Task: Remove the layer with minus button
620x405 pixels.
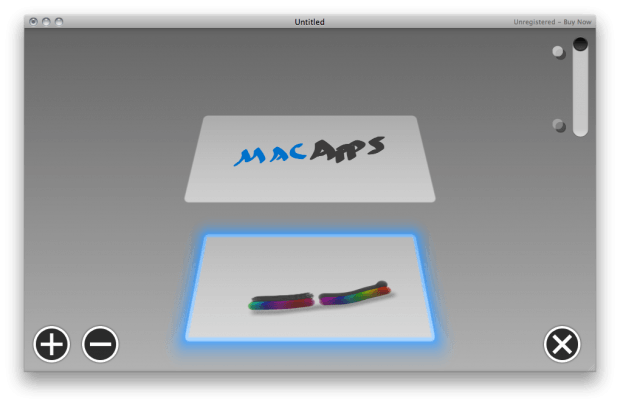Action: click(100, 344)
